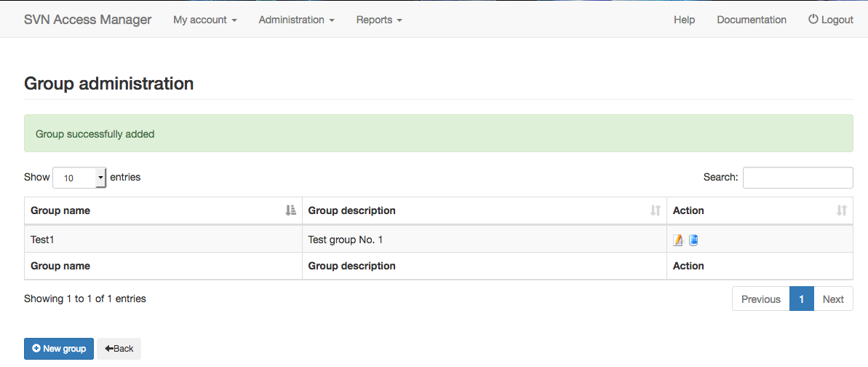Change the Show entries count selector
Screen dimensions: 868x367
tap(79, 178)
